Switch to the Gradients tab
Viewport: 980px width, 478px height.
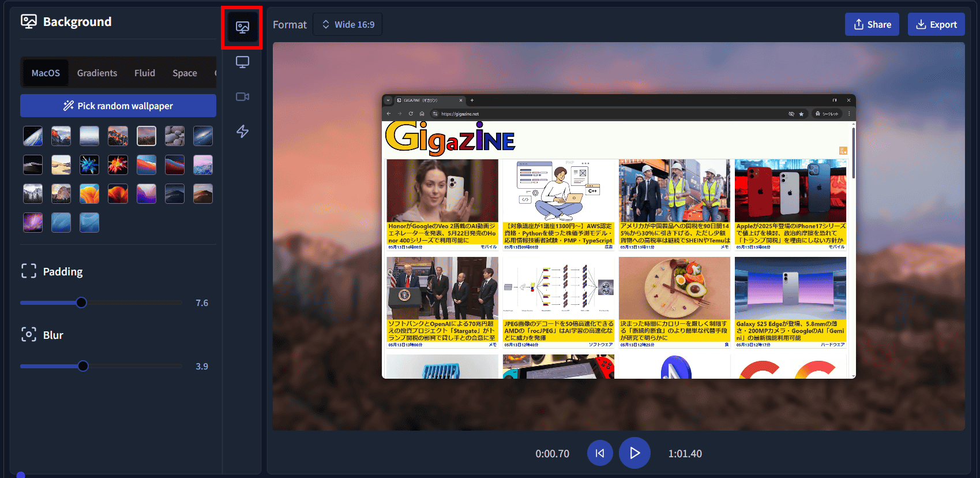(x=97, y=73)
